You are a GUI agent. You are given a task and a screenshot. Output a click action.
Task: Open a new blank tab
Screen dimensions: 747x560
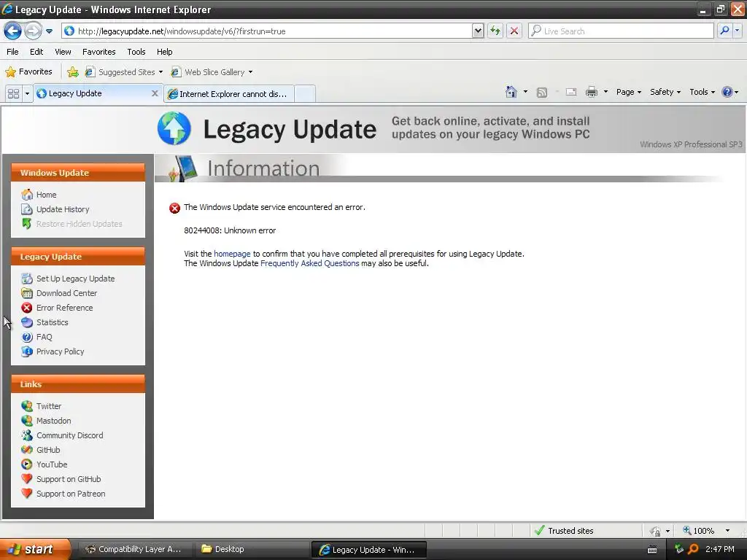[x=305, y=94]
